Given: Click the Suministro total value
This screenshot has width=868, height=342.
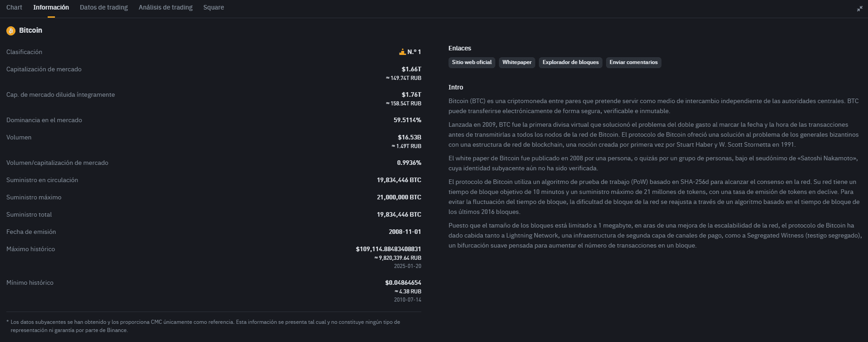Looking at the screenshot, I should 399,214.
